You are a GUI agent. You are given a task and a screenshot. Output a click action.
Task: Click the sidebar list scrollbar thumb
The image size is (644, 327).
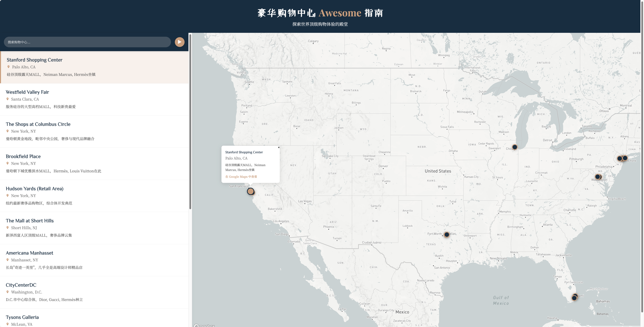tap(190, 122)
